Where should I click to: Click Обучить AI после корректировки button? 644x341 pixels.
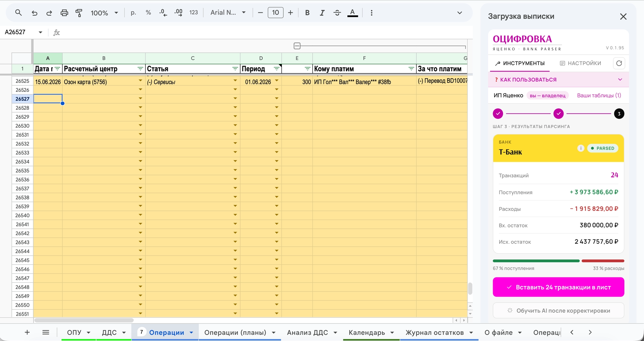(558, 311)
